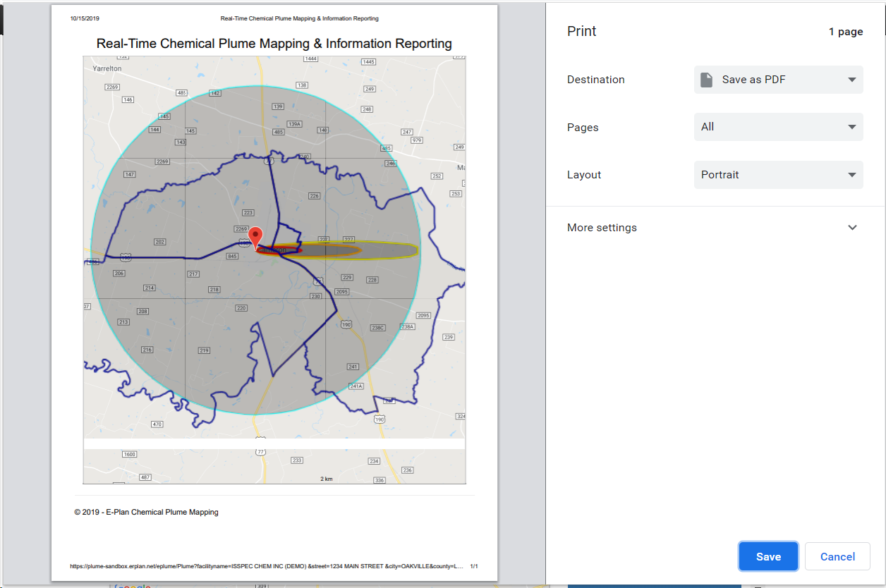Click the road 238C marker on the map

(378, 327)
